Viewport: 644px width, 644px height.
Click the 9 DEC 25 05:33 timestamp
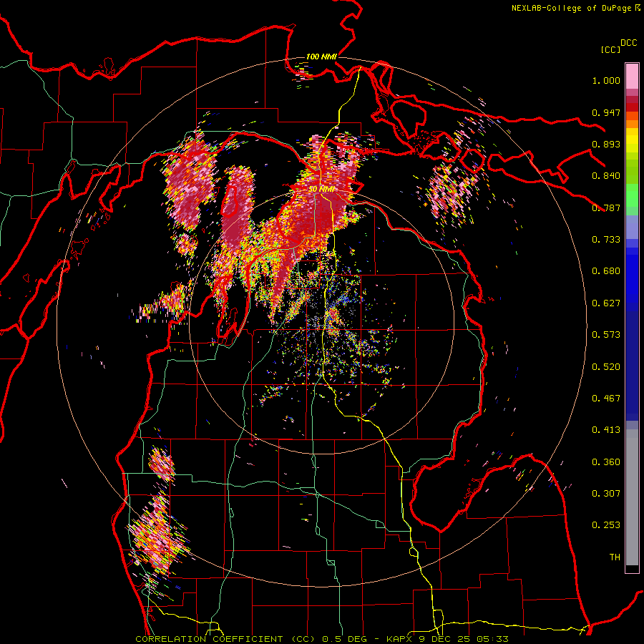pos(464,639)
